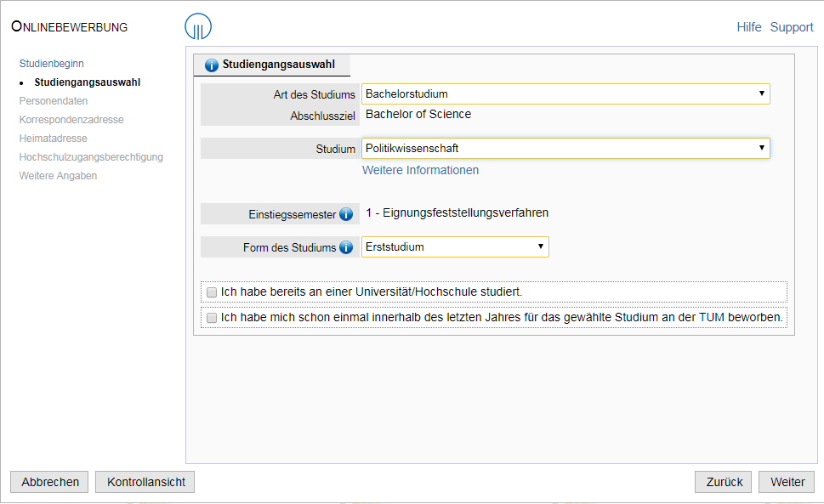The height and width of the screenshot is (504, 824).
Task: Open the Hilfe link
Action: tap(749, 27)
